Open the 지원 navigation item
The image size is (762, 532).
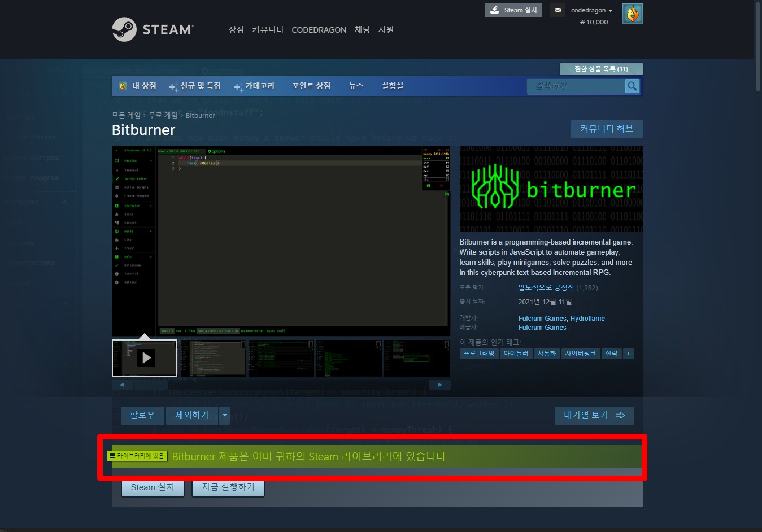[386, 29]
